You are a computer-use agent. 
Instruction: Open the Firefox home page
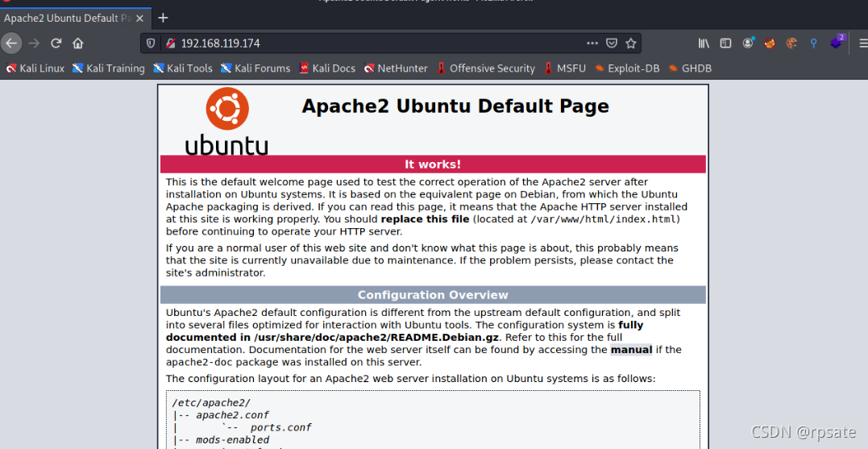click(78, 44)
